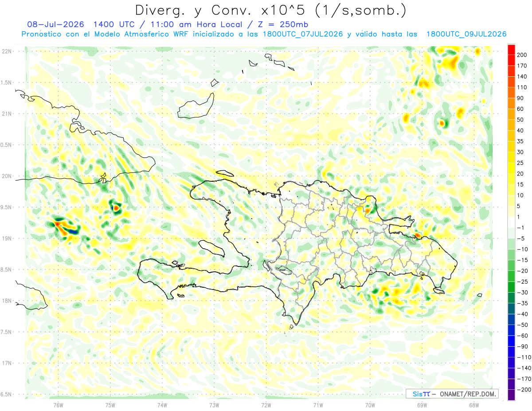Click the "72W" longitude label
Screen dimensions: 532x411
(x=266, y=405)
